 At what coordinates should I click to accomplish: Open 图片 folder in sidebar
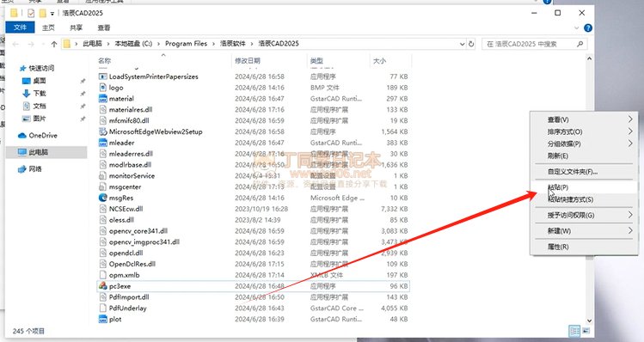(40, 119)
